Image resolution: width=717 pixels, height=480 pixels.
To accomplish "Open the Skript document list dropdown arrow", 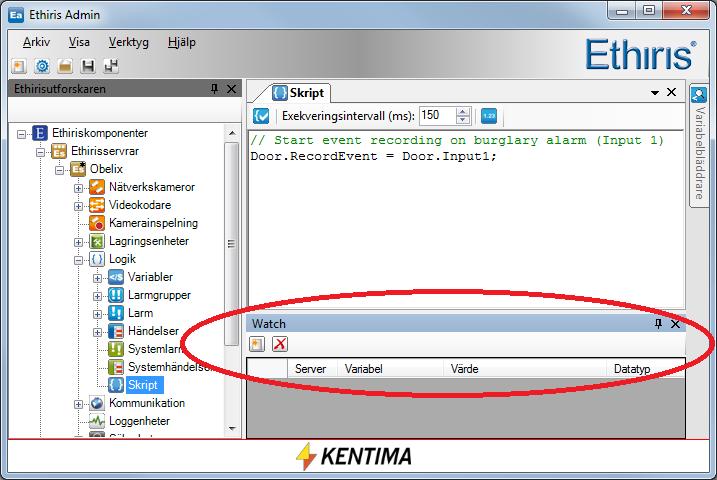I will pyautogui.click(x=655, y=92).
